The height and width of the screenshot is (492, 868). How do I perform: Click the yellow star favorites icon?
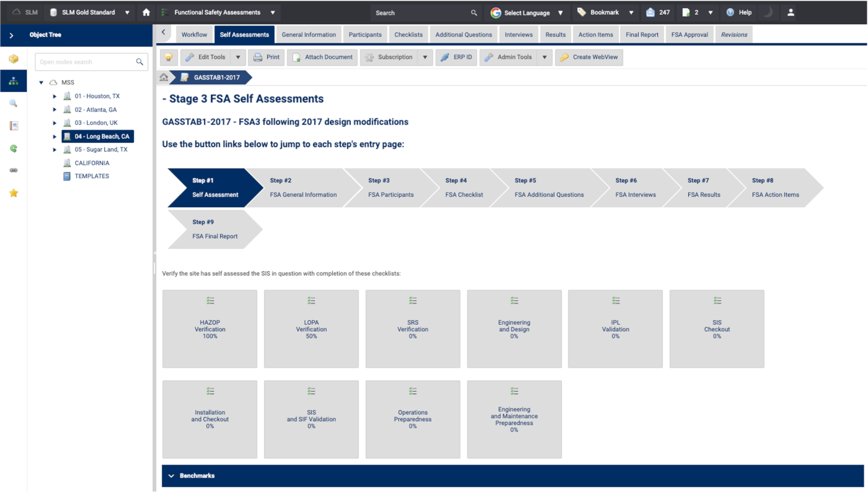[14, 193]
